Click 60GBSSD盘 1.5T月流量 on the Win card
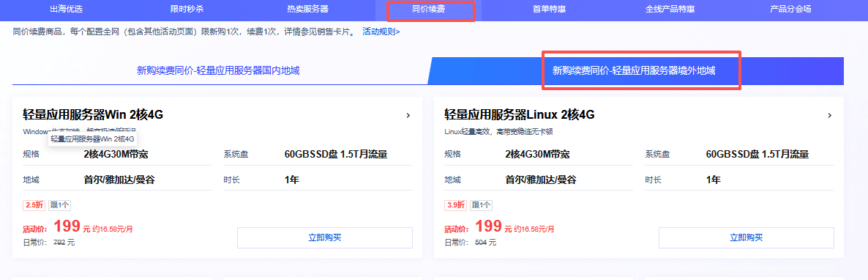This screenshot has height=280, width=868. [x=335, y=154]
